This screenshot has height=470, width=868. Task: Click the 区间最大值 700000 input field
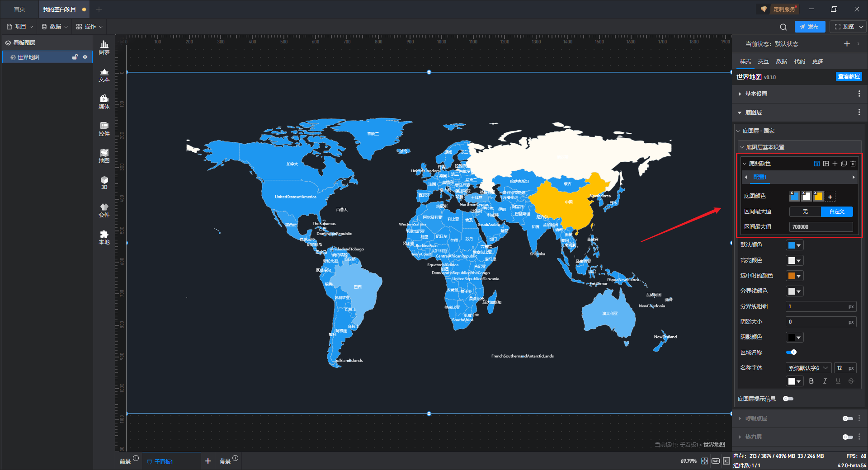click(821, 227)
